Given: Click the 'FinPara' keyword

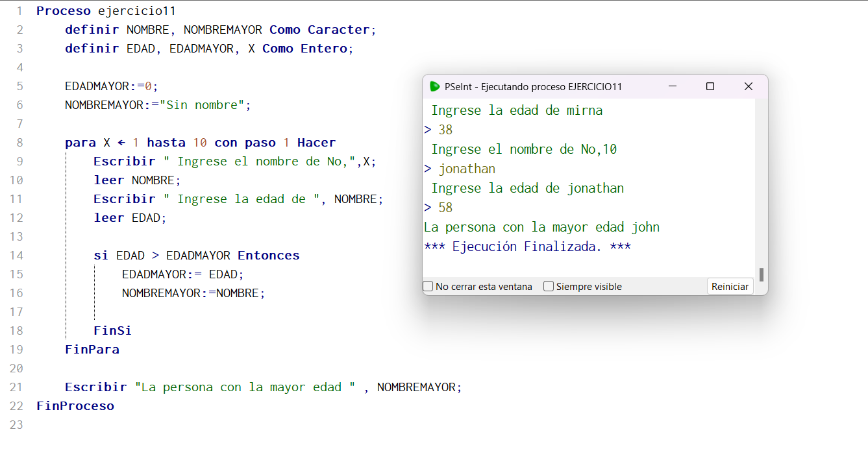Looking at the screenshot, I should 92,350.
